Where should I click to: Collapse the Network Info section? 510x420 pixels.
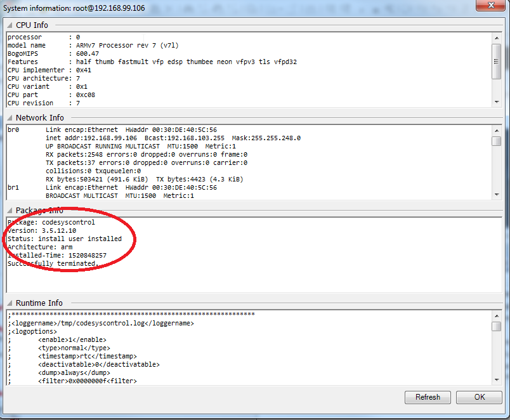10,118
